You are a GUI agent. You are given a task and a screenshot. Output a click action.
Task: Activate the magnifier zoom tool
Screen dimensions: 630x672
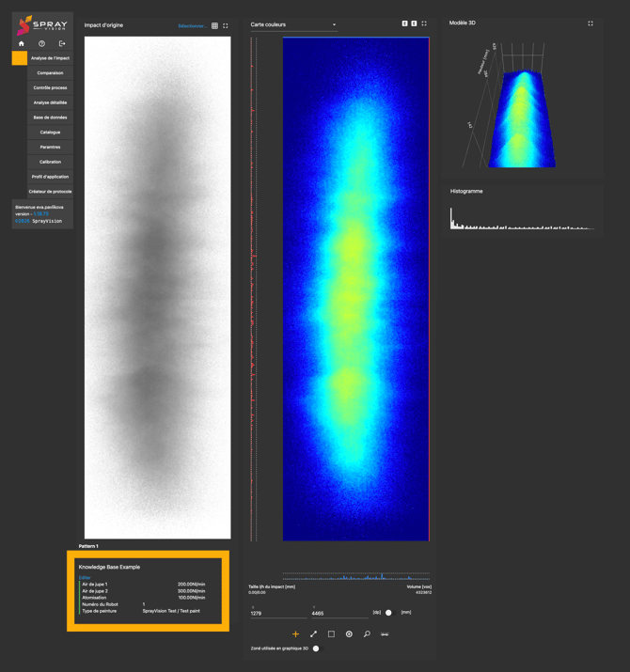click(367, 634)
